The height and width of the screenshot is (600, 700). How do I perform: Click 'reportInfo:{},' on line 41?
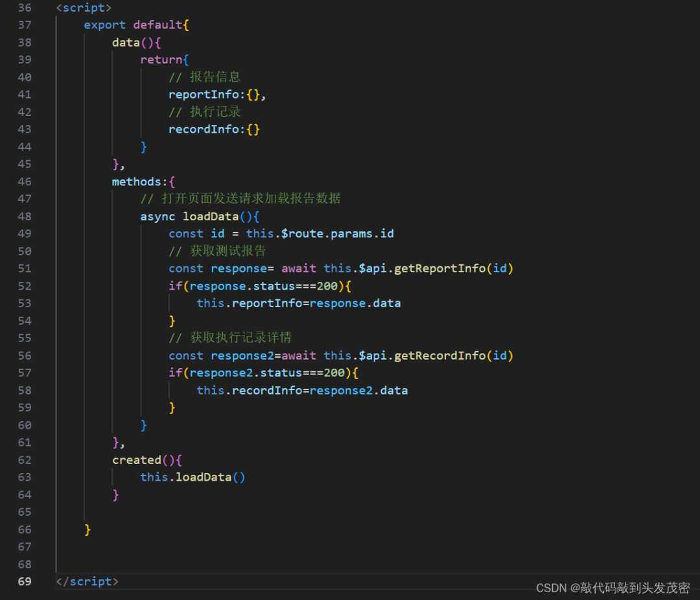pyautogui.click(x=217, y=95)
